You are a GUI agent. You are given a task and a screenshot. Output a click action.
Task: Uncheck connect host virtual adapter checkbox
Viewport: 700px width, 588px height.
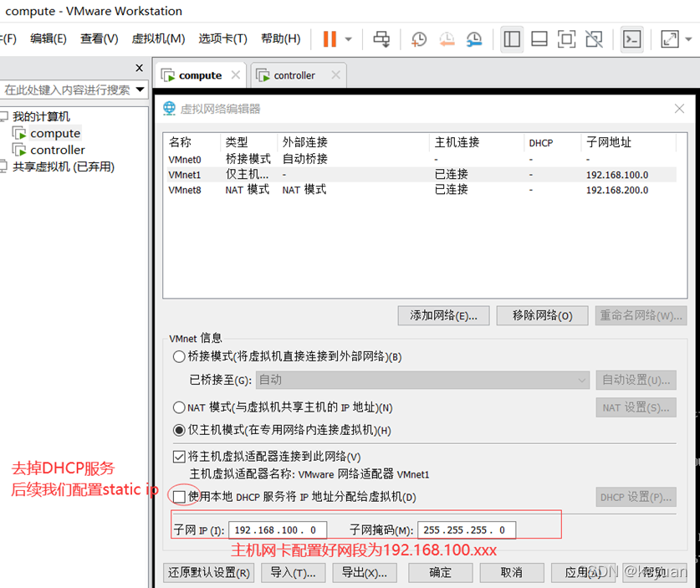(x=179, y=457)
